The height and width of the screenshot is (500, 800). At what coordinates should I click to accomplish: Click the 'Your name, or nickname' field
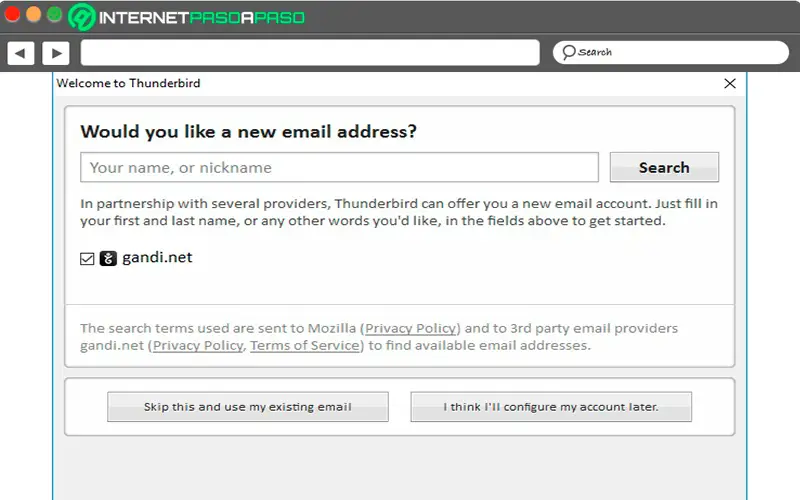[x=339, y=167]
